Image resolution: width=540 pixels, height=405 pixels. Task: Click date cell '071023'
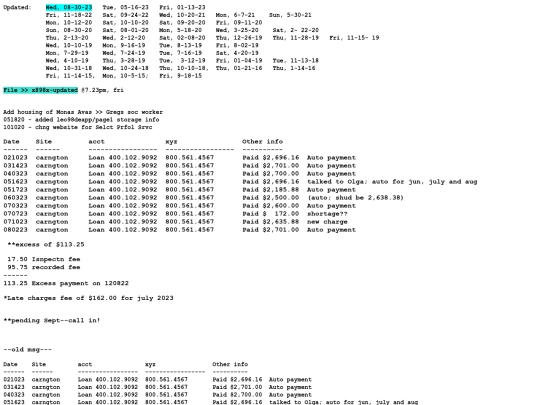coord(15,222)
